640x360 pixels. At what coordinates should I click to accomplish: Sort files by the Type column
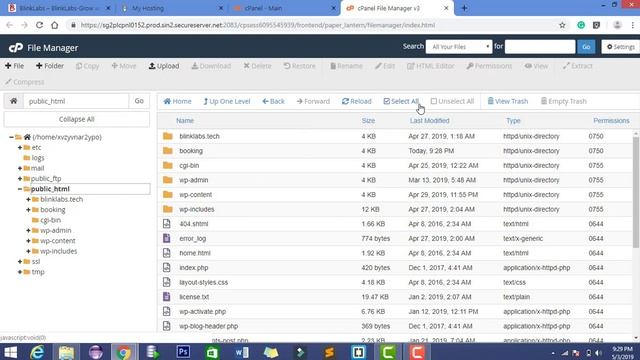coord(513,121)
